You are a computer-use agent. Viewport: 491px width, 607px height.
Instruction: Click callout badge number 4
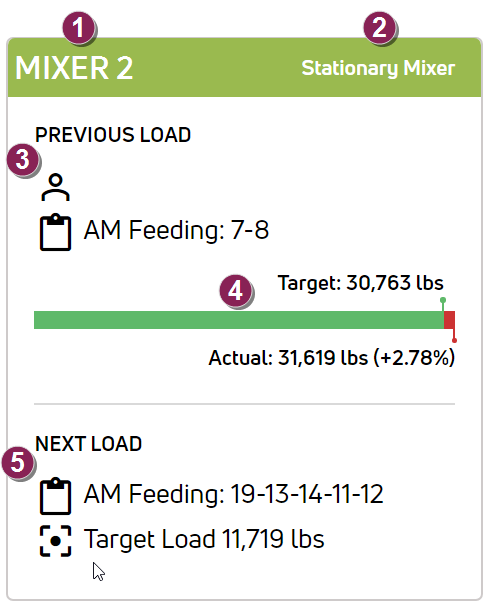coord(235,291)
